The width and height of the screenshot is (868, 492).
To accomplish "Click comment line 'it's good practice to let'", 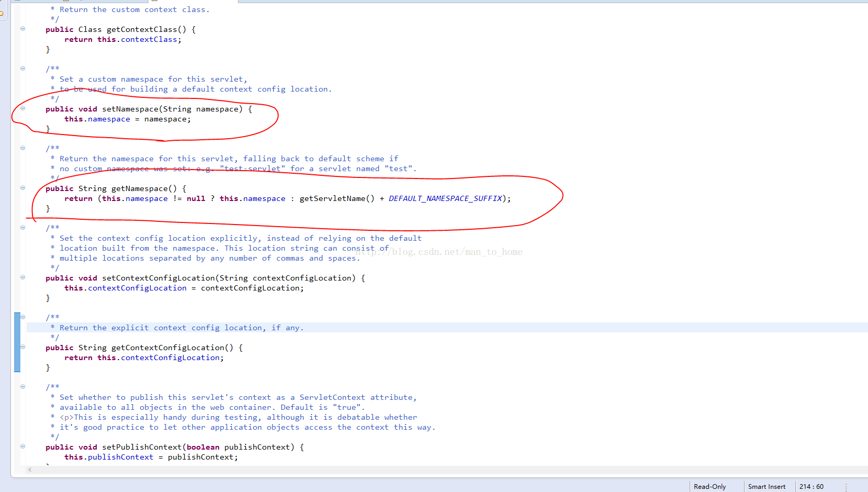I will point(243,427).
